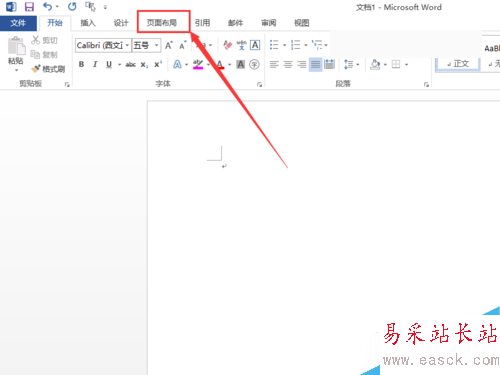The image size is (500, 375).
Task: Apply distributed alignment
Action: click(329, 64)
